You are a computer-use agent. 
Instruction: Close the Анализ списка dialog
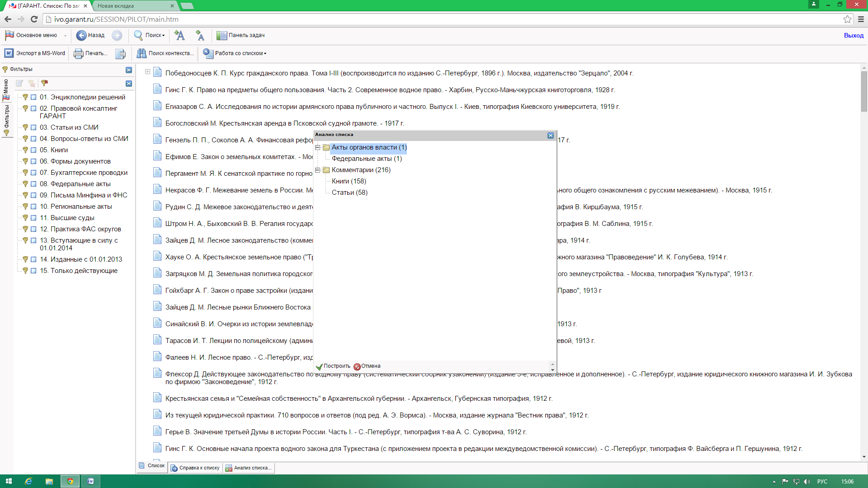[x=551, y=136]
